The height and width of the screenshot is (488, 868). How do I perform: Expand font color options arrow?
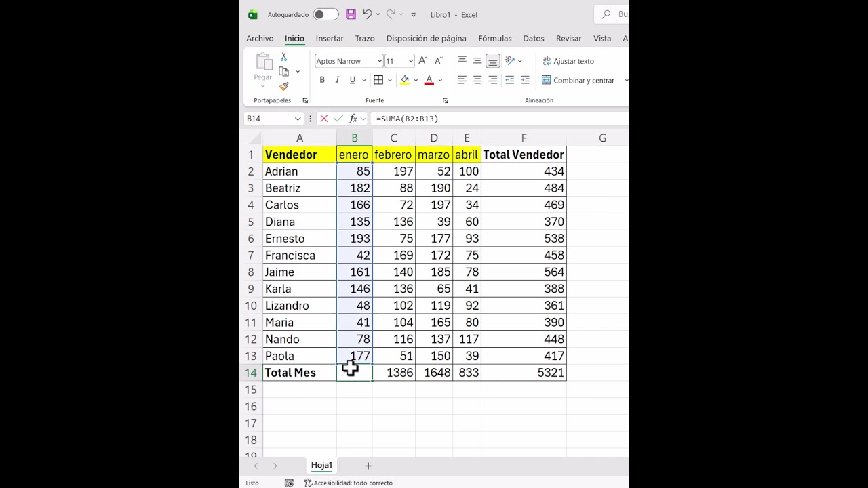click(x=440, y=80)
